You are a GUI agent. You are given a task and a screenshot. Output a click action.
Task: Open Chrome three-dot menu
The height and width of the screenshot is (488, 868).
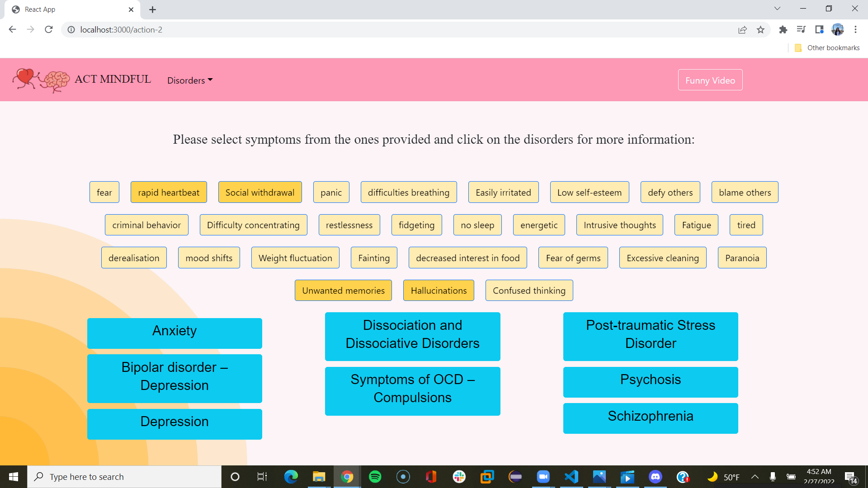tap(855, 30)
